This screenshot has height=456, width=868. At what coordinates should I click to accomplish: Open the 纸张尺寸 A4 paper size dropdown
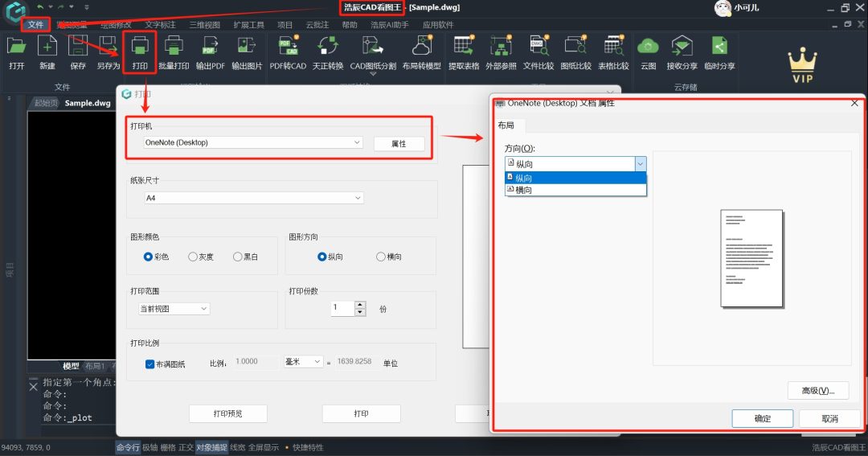(x=253, y=198)
